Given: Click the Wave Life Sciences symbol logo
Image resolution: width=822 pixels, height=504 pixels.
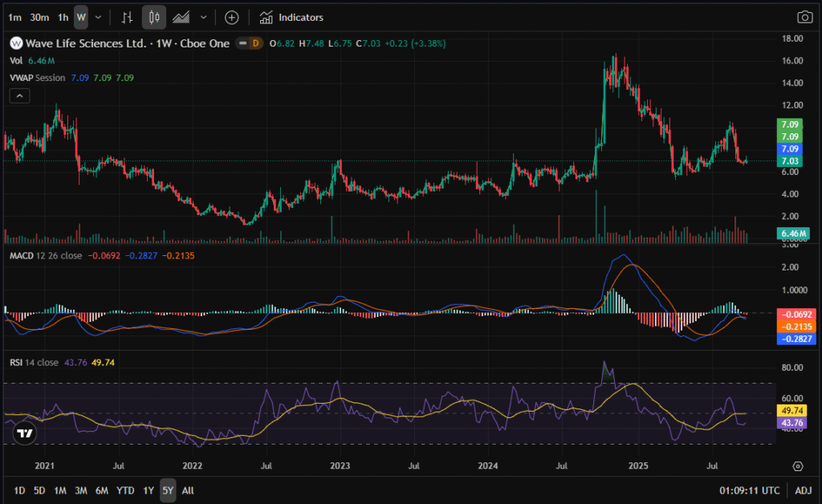Looking at the screenshot, I should point(15,43).
